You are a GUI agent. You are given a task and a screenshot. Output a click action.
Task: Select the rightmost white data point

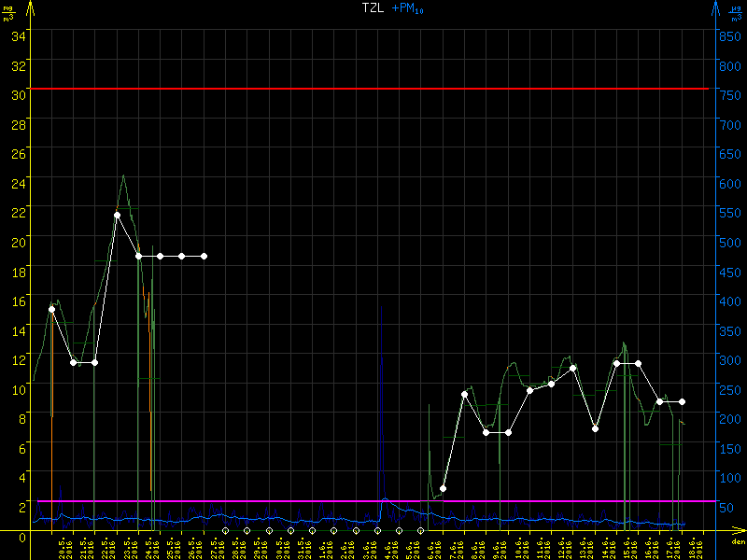pos(682,401)
